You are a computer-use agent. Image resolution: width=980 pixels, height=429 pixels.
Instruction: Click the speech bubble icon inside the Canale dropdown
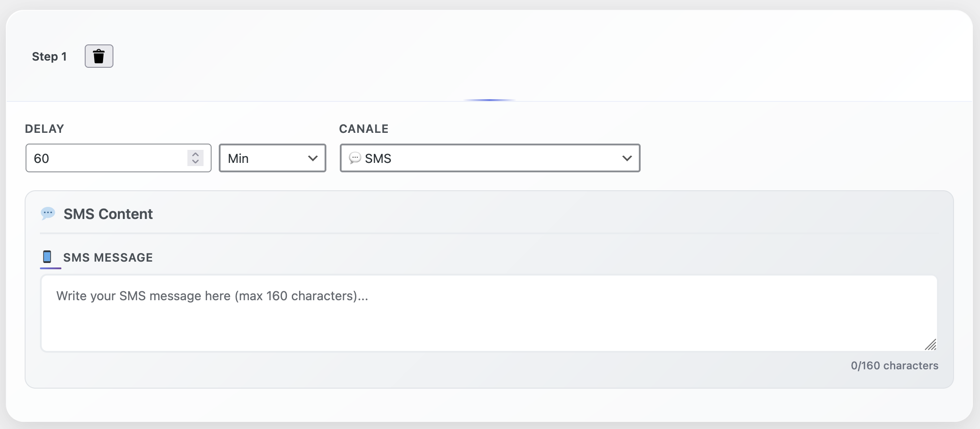point(355,158)
